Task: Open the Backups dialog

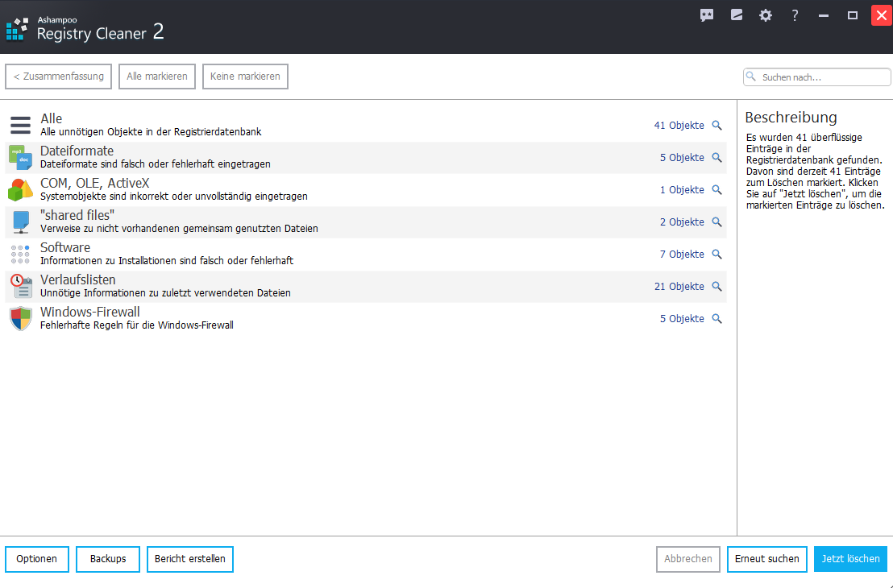Action: click(x=108, y=559)
